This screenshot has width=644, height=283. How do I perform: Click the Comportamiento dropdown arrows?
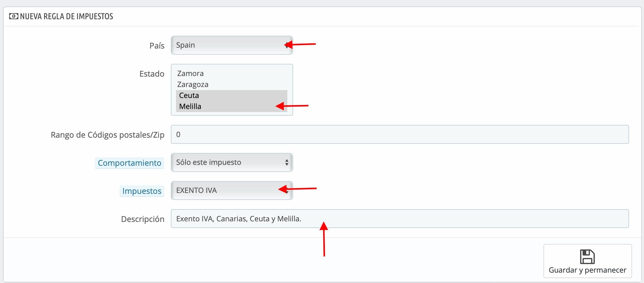click(287, 162)
